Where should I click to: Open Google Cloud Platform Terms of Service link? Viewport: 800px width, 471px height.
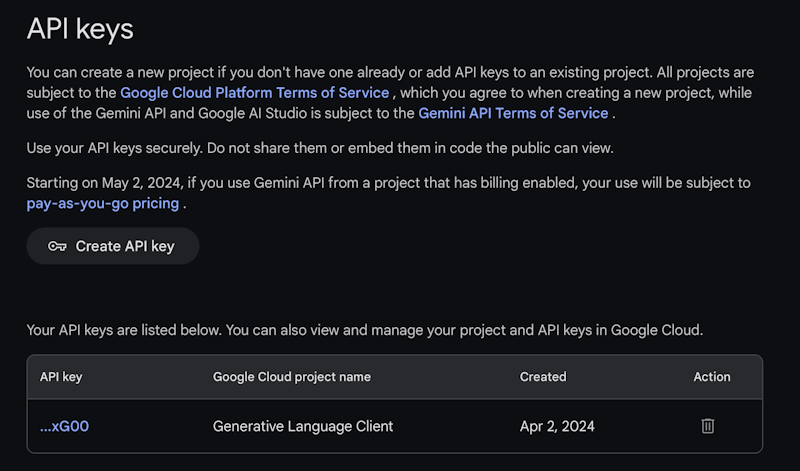click(254, 93)
